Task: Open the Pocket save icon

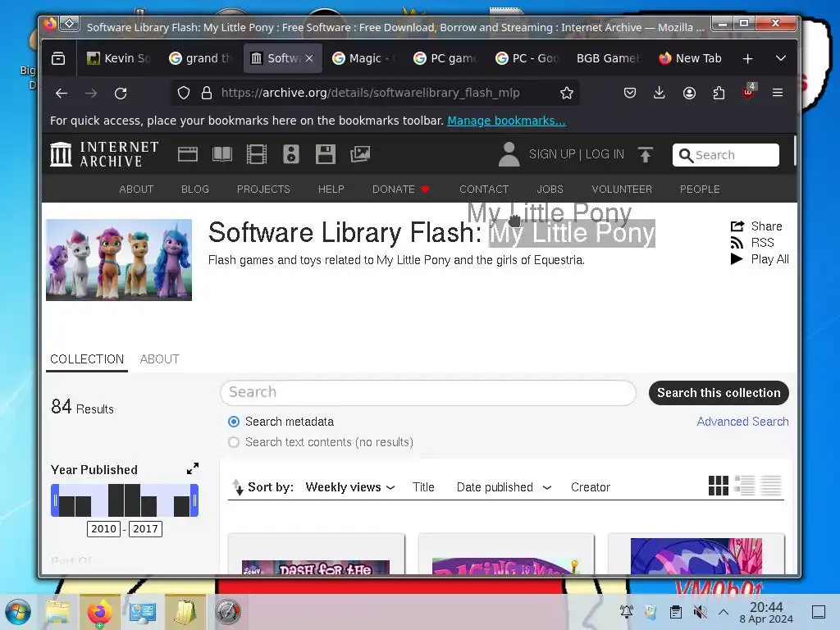Action: coord(630,94)
